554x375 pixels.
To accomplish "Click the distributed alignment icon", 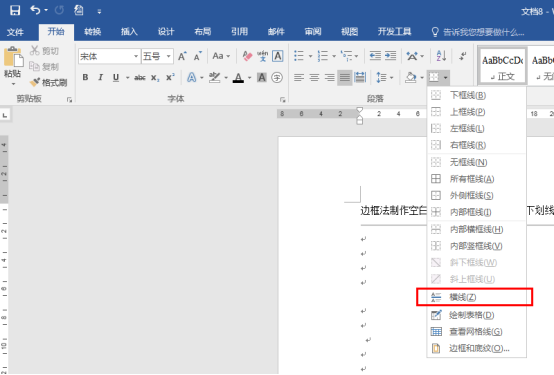I will tap(360, 77).
